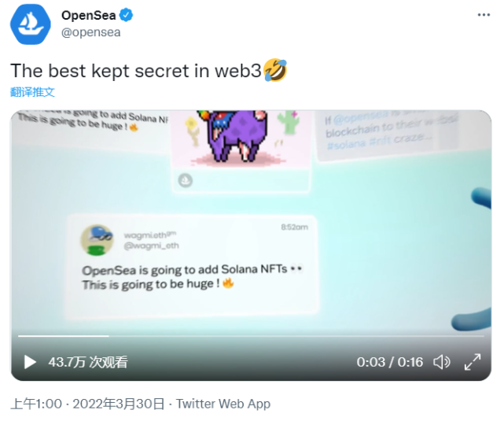Click the tweet text 'The best kept secret'
Viewport: 504px width, 421px height.
[x=103, y=71]
